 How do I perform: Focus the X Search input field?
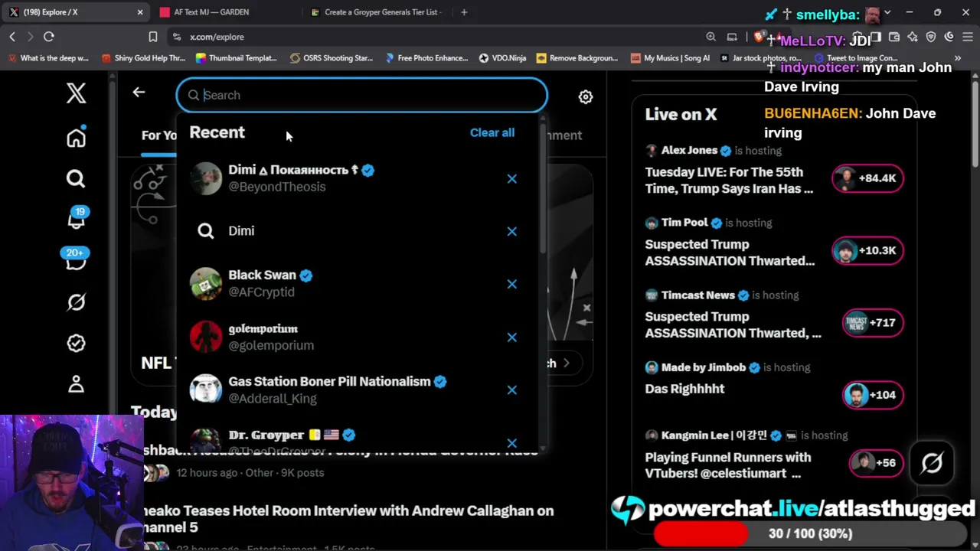[x=362, y=96]
